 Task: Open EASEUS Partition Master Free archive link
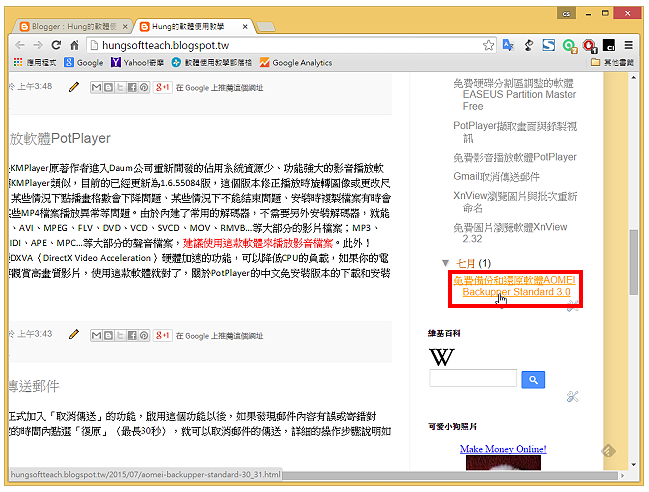point(514,95)
